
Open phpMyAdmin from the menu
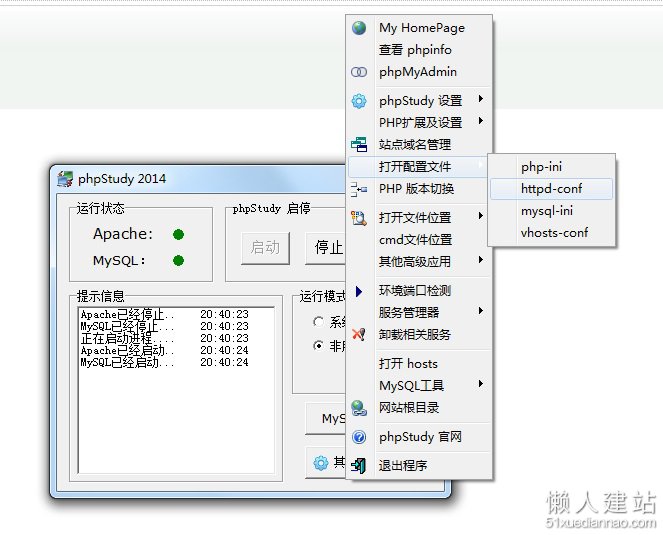(x=419, y=72)
